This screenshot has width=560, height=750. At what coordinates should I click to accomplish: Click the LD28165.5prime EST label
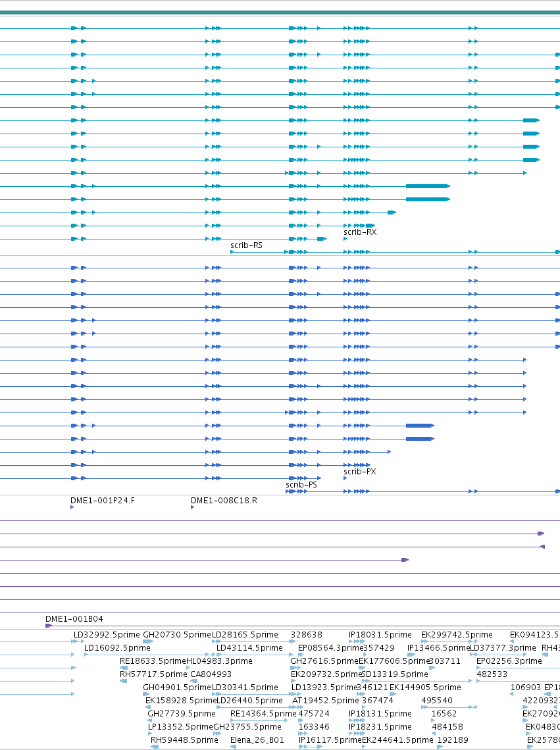(245, 635)
